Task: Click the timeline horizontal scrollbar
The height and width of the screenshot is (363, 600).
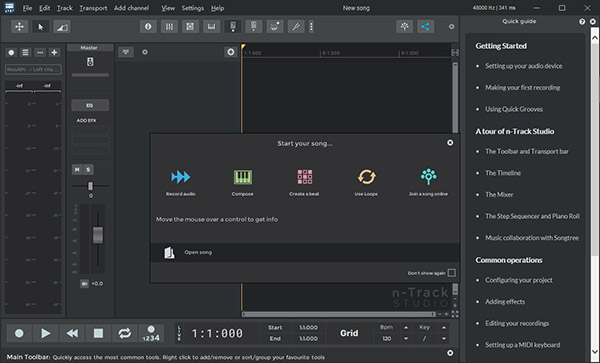Action: tap(339, 314)
